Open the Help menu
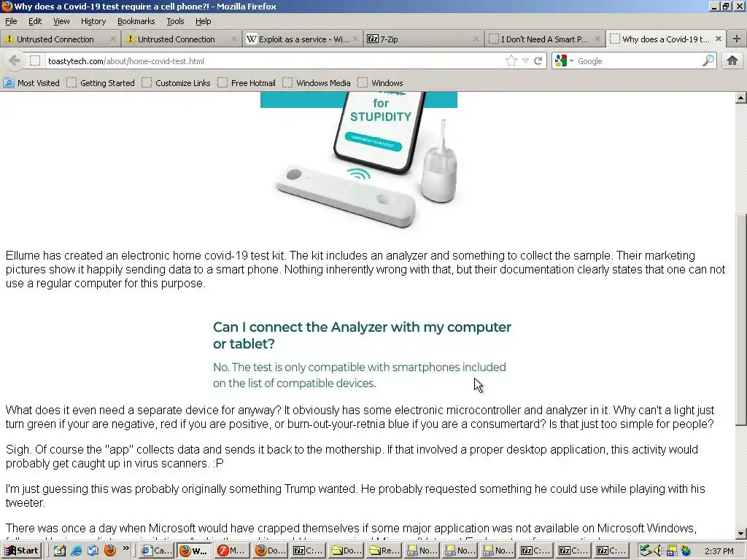Image resolution: width=747 pixels, height=560 pixels. [204, 21]
